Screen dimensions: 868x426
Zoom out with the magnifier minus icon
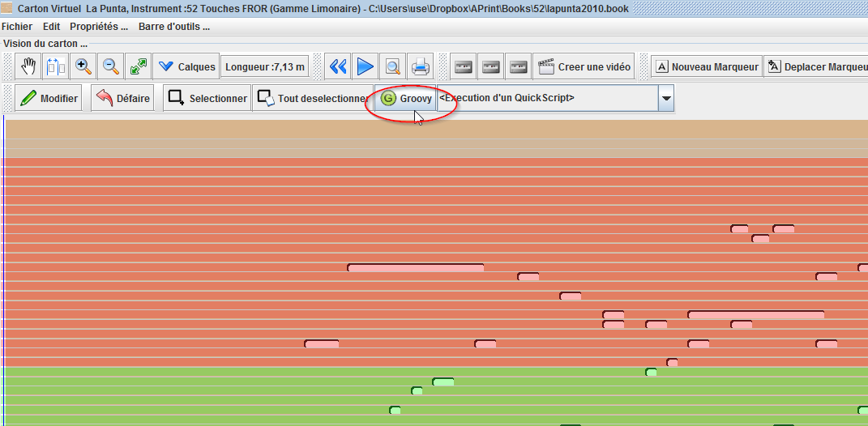pos(111,67)
